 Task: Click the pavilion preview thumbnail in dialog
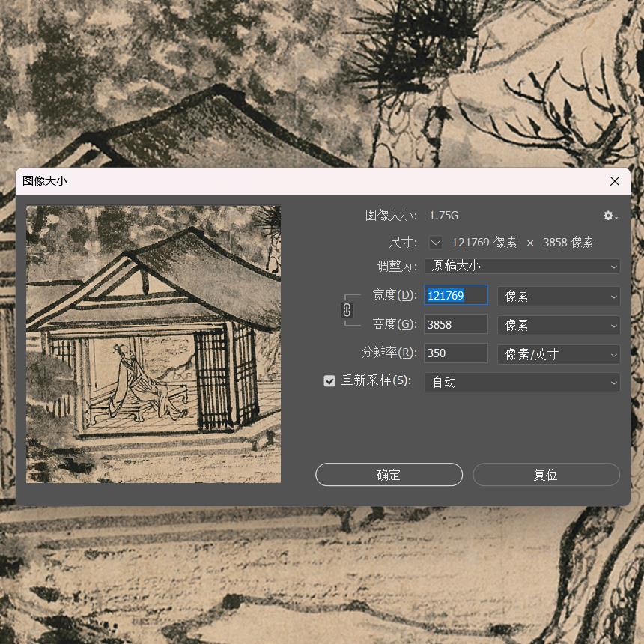(154, 344)
